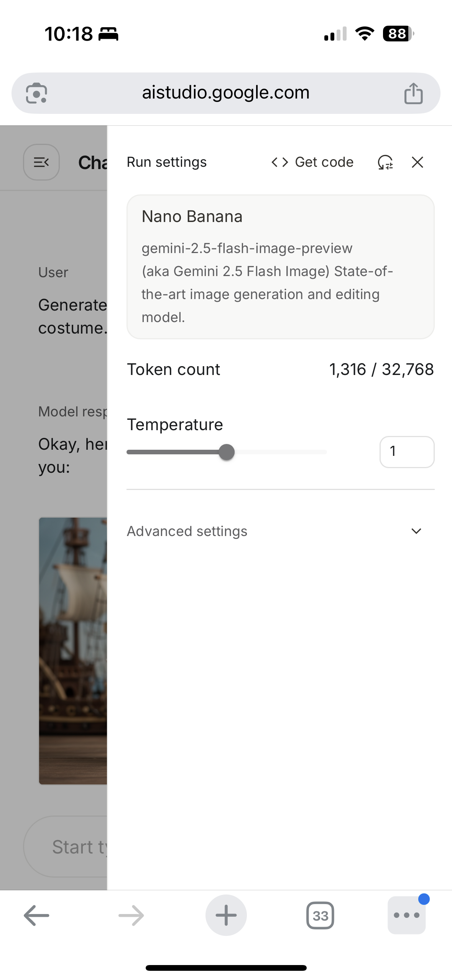452x980 pixels.
Task: Open the Safari more options menu
Action: (406, 915)
